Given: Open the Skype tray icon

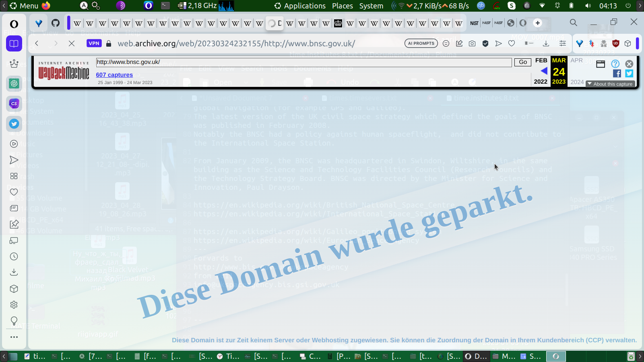Looking at the screenshot, I should [x=512, y=6].
